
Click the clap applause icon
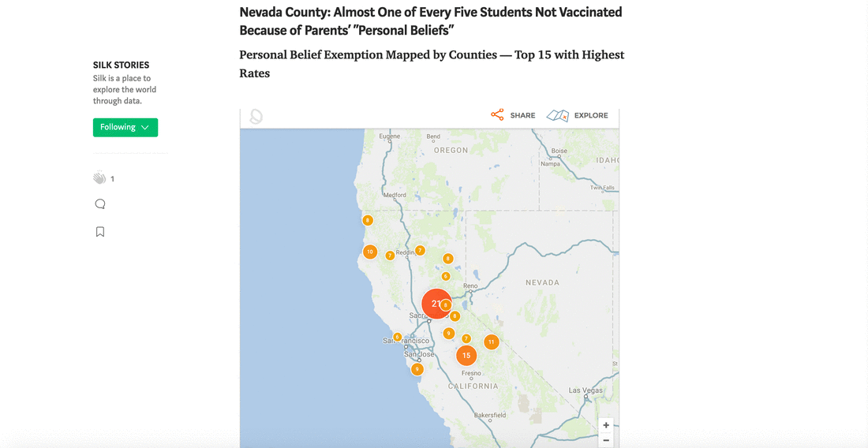coord(99,178)
